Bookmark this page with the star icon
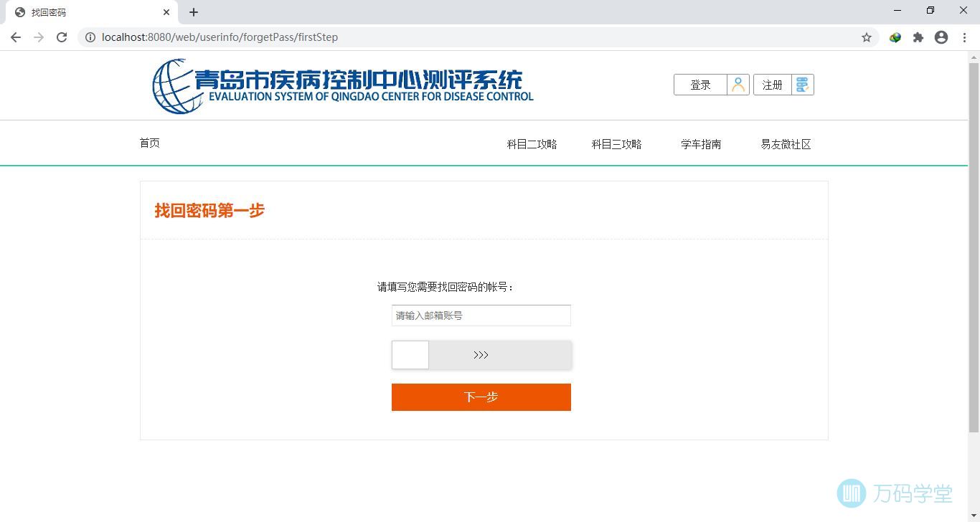980x522 pixels. 867,37
